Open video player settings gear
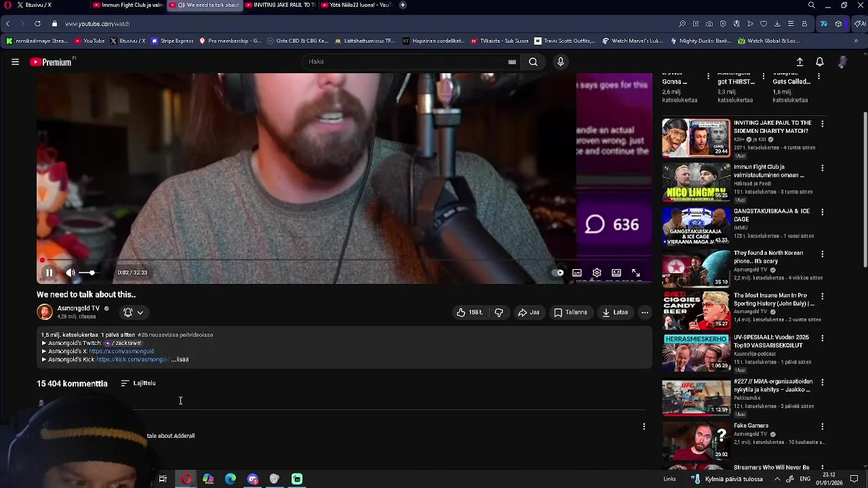Screen dimensions: 868x488 [x=597, y=272]
